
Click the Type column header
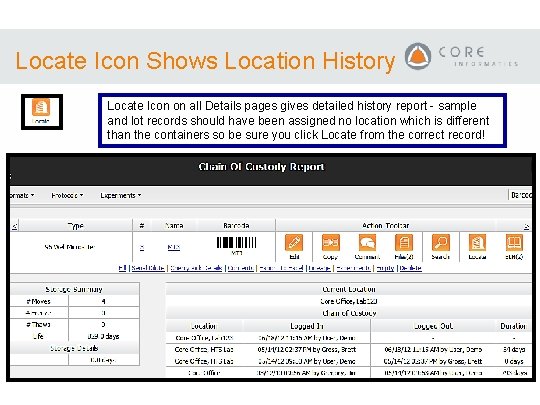coord(75,226)
